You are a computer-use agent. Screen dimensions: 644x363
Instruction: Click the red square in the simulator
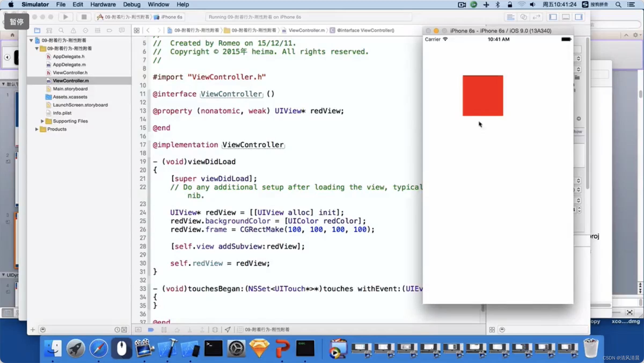(x=483, y=96)
